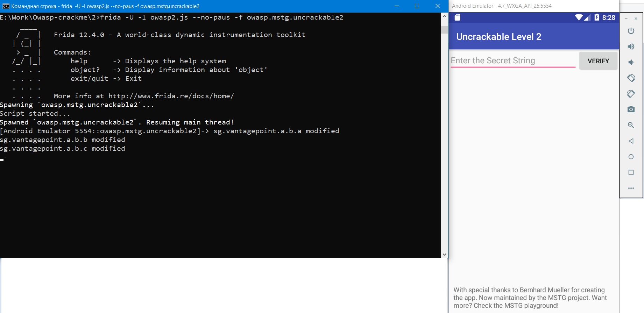644x313 pixels.
Task: Click the console scrollbar thumb
Action: (444, 30)
